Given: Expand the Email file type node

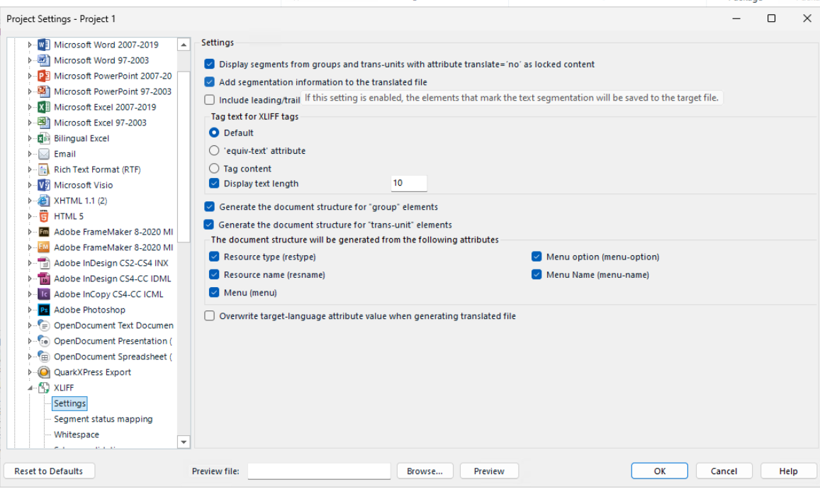Looking at the screenshot, I should click(x=30, y=154).
